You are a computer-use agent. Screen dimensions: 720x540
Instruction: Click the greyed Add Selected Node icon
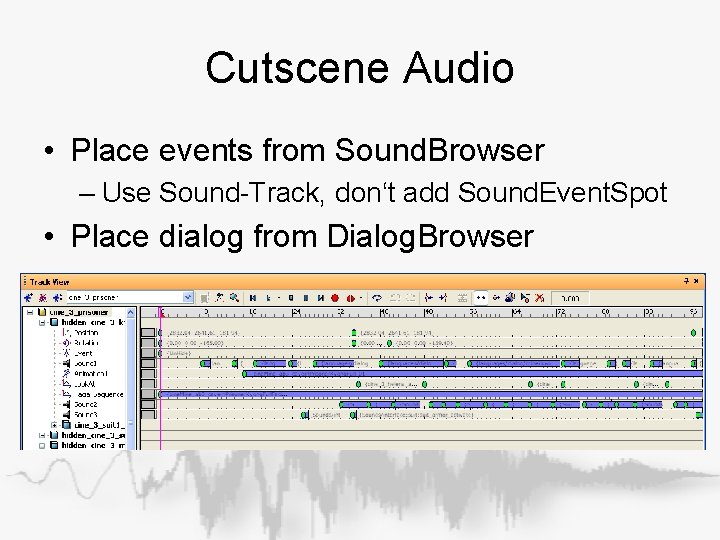pos(205,298)
